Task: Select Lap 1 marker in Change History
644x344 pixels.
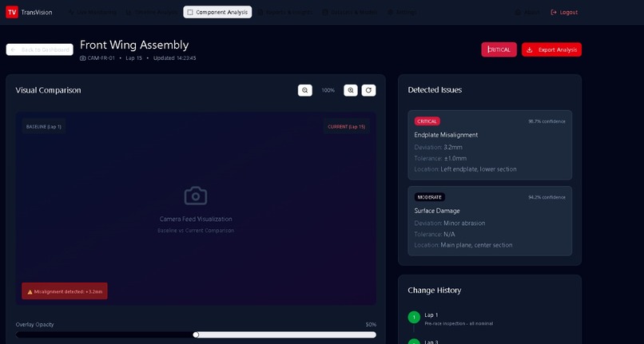Action: (414, 318)
